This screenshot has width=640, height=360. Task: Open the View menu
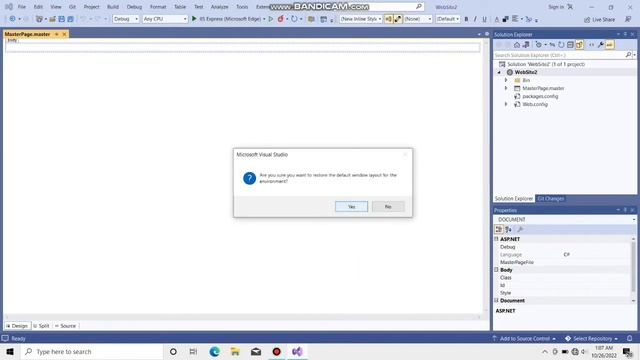click(x=56, y=7)
